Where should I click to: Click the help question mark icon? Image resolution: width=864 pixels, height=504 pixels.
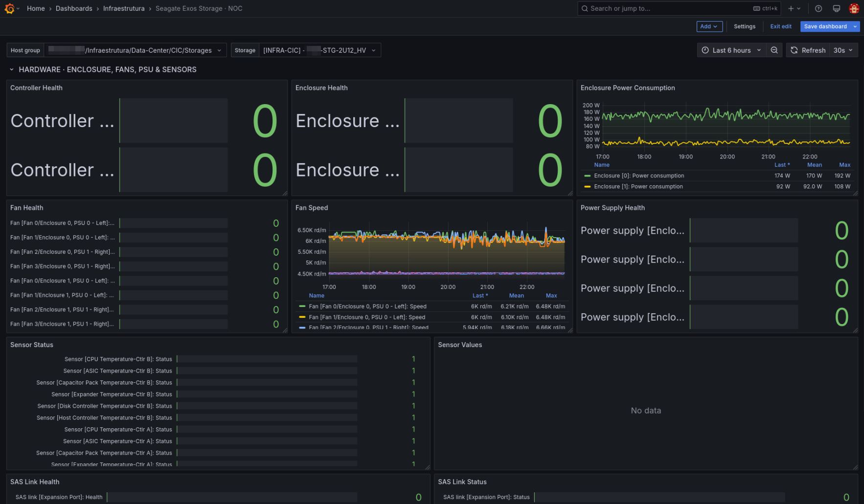tap(819, 8)
